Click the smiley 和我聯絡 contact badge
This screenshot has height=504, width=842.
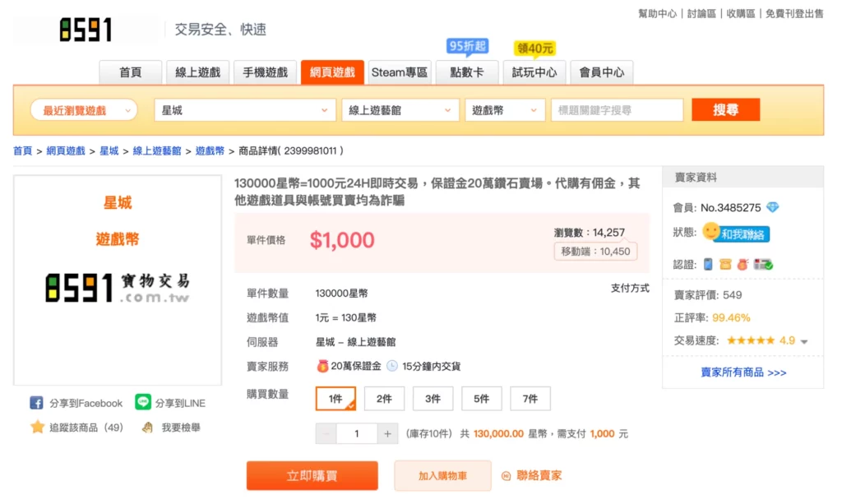click(x=735, y=234)
